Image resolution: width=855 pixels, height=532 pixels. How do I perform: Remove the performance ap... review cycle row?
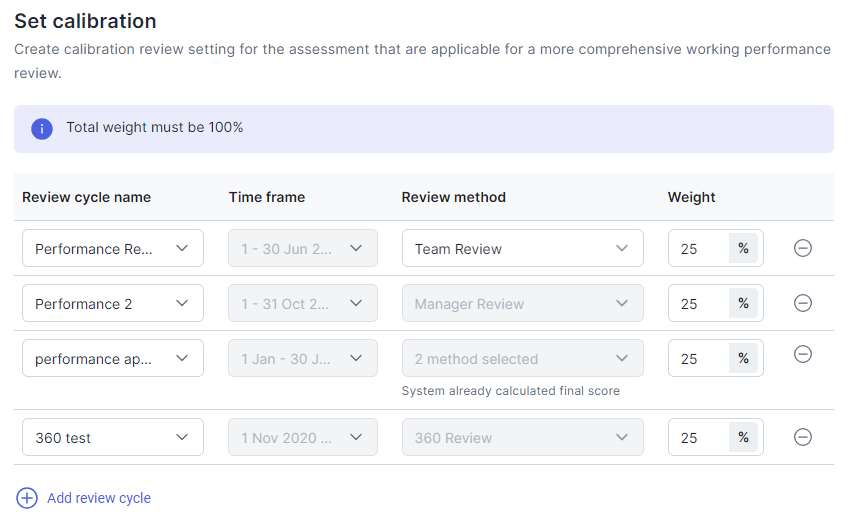(803, 354)
